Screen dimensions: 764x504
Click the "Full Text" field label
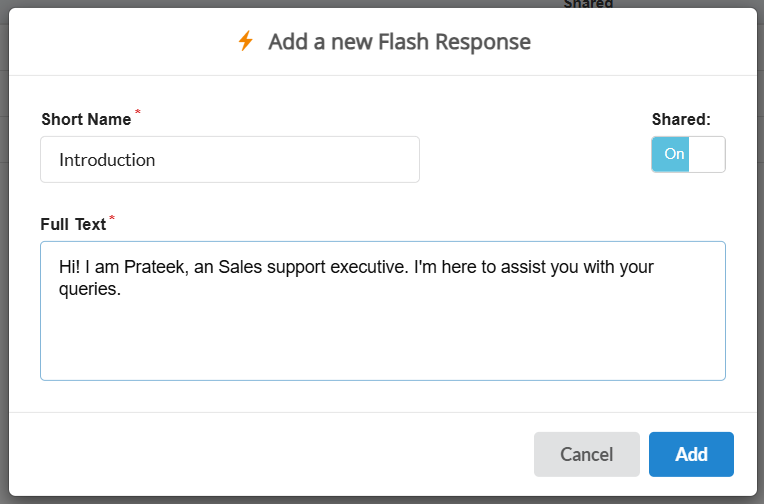pos(73,224)
